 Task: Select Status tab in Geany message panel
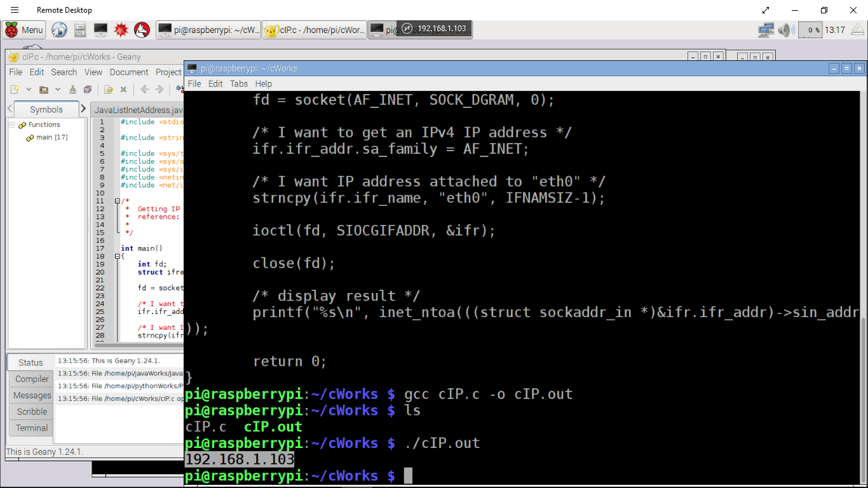[31, 363]
